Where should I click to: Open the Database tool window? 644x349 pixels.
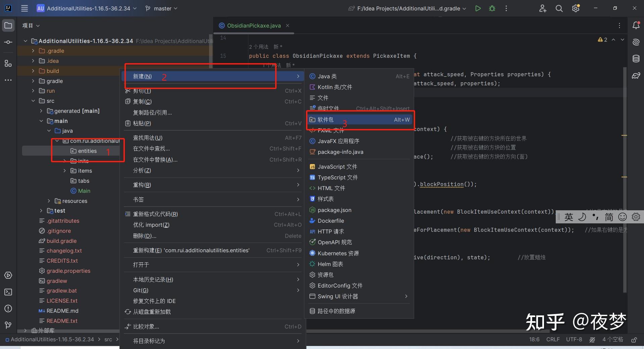click(636, 58)
